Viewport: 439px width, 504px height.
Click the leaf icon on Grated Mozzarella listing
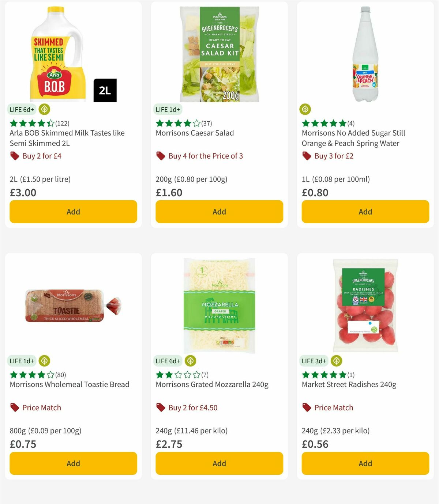191,361
